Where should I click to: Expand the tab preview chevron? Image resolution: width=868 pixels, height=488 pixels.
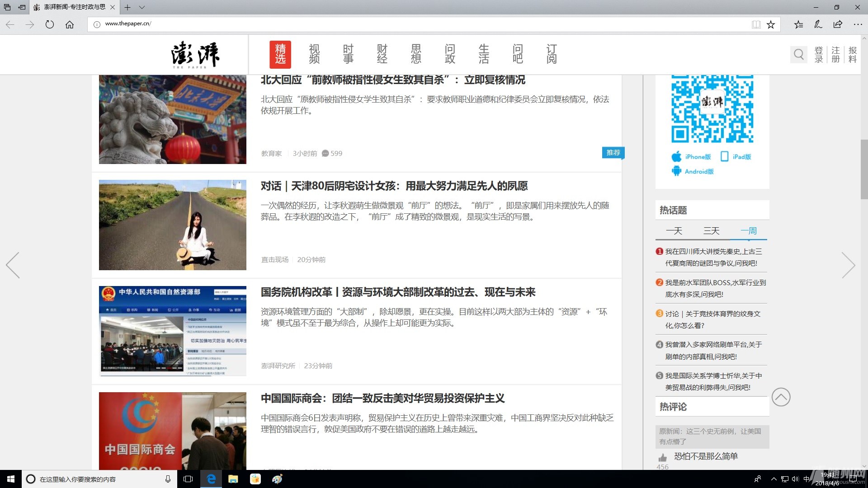pos(142,7)
